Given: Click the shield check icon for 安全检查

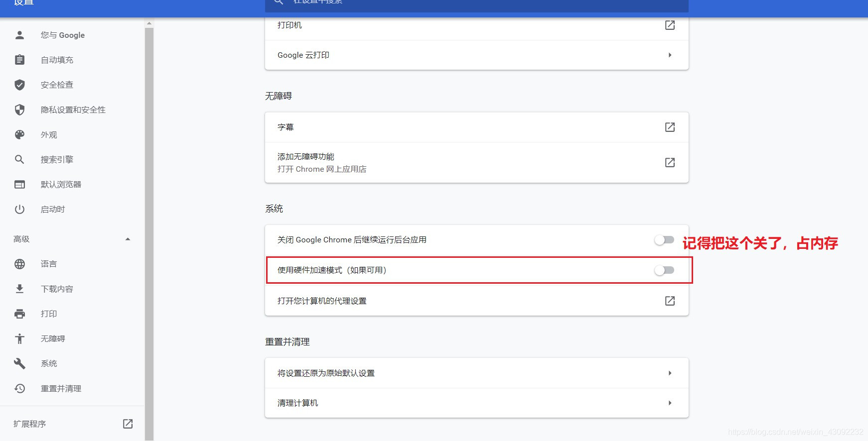Looking at the screenshot, I should pyautogui.click(x=19, y=85).
